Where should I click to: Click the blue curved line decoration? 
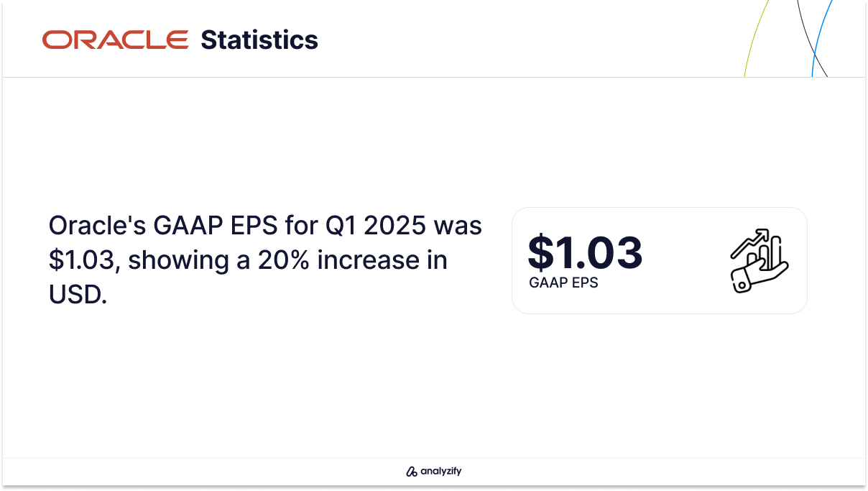tap(821, 38)
